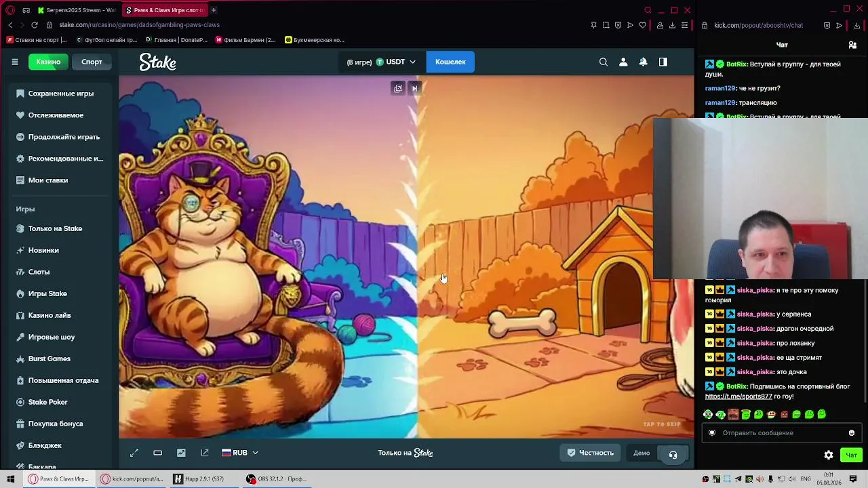Viewport: 868px width, 488px height.
Task: Enable theatre mode for game
Action: 157,453
